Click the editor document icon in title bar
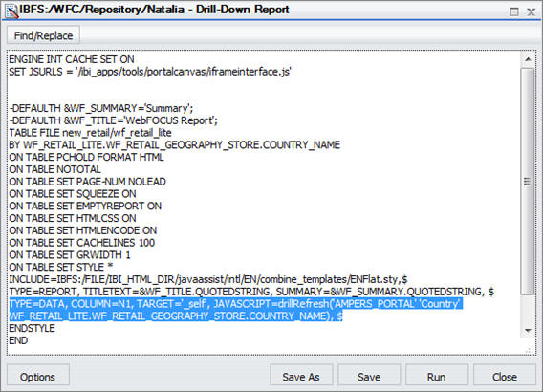The image size is (543, 392). [x=11, y=11]
